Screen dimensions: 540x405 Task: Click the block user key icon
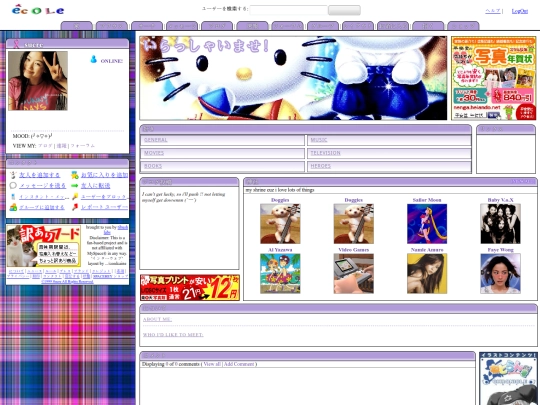coord(75,196)
